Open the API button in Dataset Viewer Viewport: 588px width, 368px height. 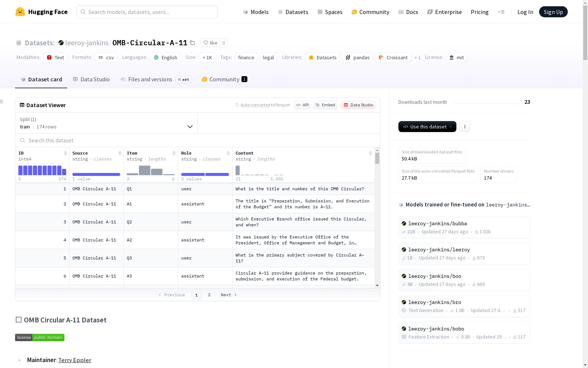click(302, 105)
